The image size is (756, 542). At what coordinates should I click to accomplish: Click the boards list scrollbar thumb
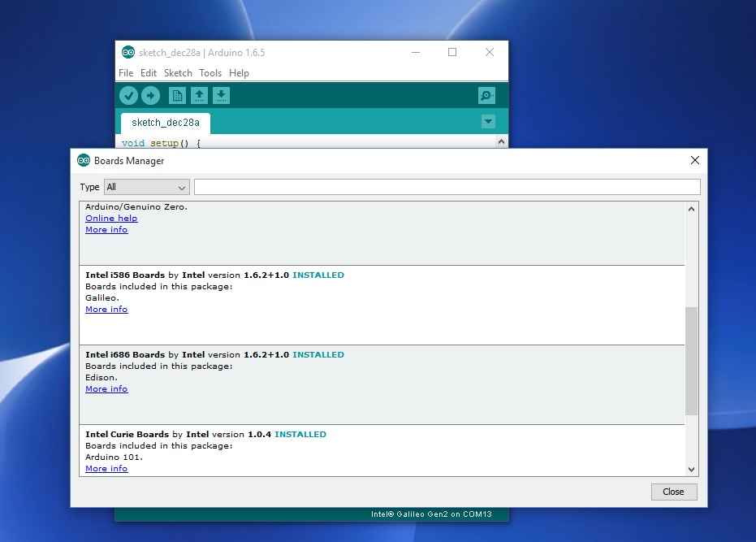point(691,361)
